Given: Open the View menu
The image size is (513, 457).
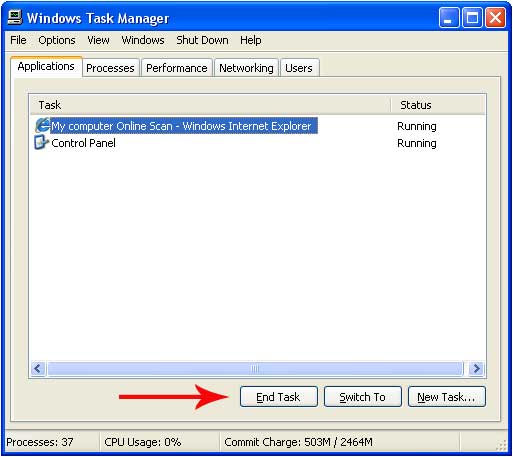Looking at the screenshot, I should pos(98,40).
